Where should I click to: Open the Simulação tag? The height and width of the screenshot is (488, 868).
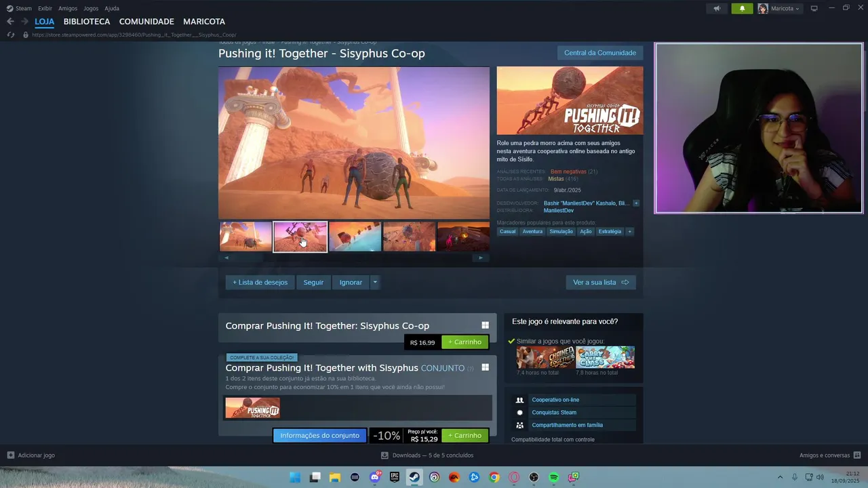tap(561, 232)
